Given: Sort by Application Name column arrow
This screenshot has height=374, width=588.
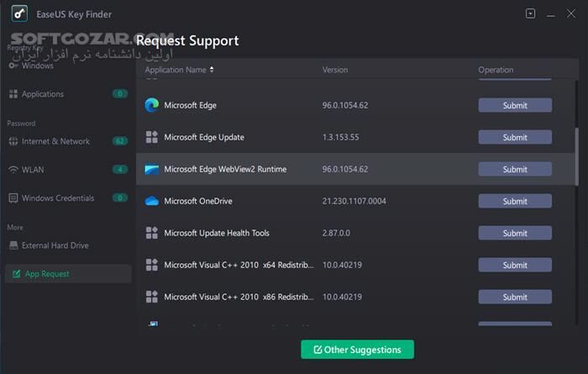Looking at the screenshot, I should pos(212,70).
